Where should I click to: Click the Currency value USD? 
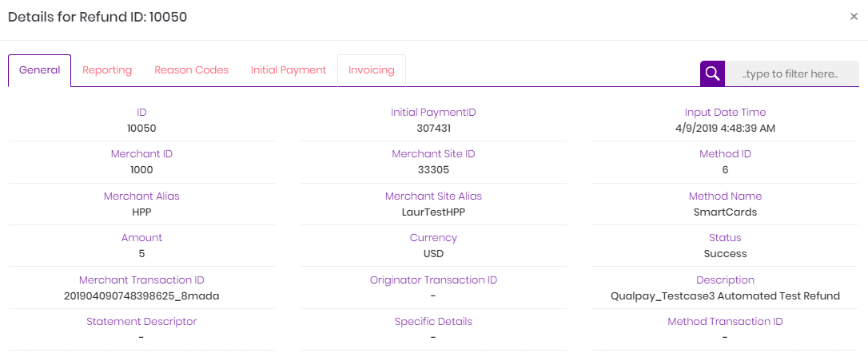click(x=433, y=254)
